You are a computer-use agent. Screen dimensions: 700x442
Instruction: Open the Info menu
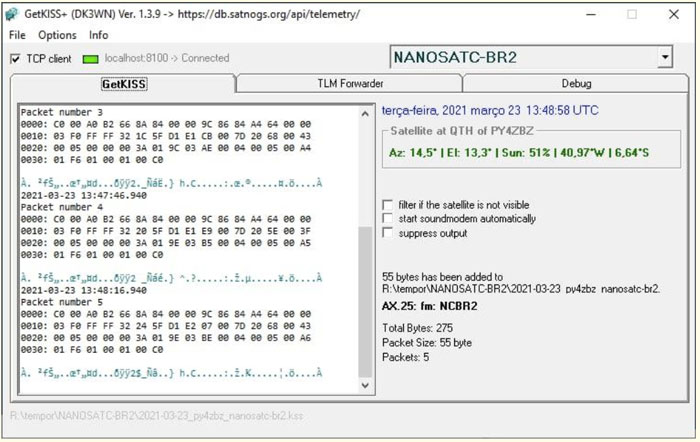coord(99,35)
